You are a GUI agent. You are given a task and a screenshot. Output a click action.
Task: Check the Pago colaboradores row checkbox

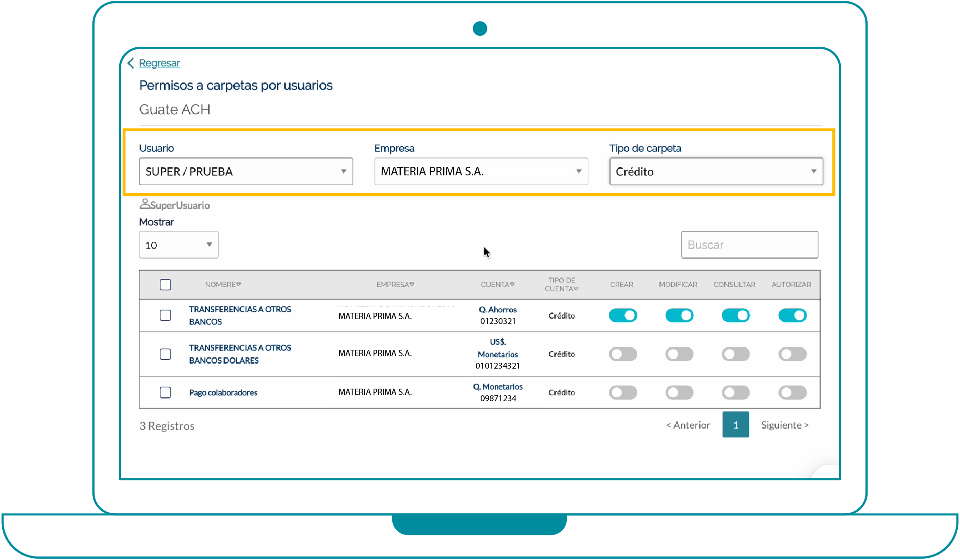166,392
